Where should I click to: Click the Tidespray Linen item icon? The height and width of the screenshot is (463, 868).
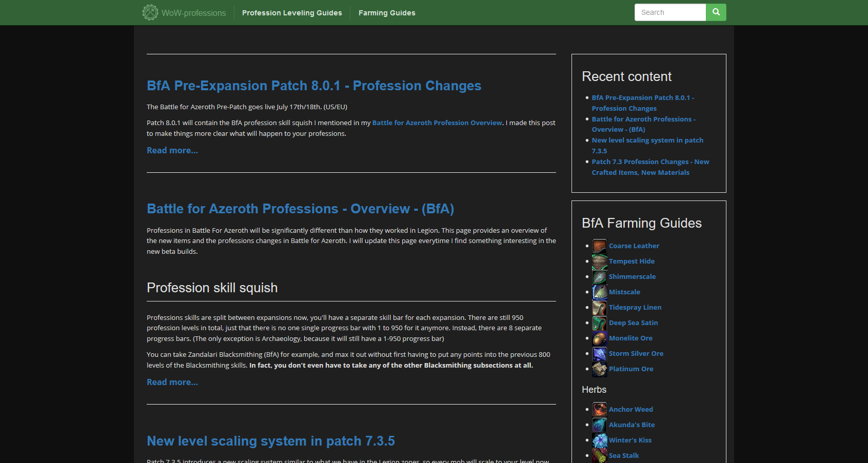pyautogui.click(x=600, y=308)
